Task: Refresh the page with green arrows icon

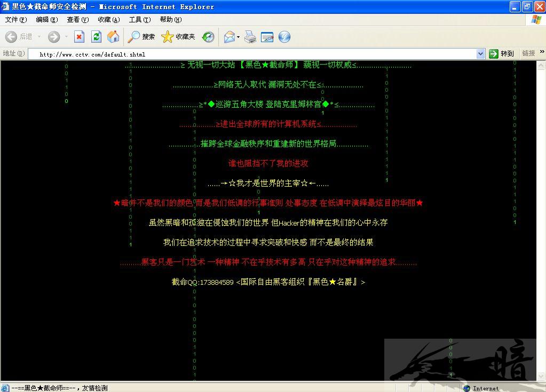Action: click(x=96, y=36)
